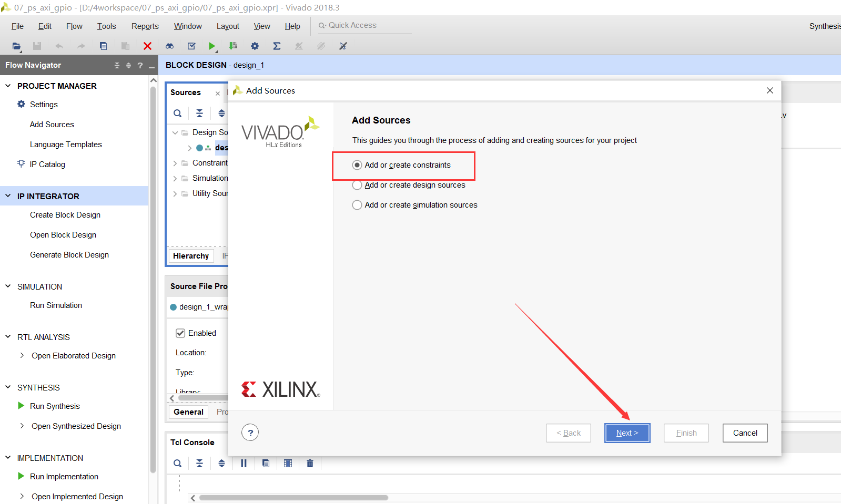
Task: Expand Open Elaborated Design chevron
Action: click(22, 356)
